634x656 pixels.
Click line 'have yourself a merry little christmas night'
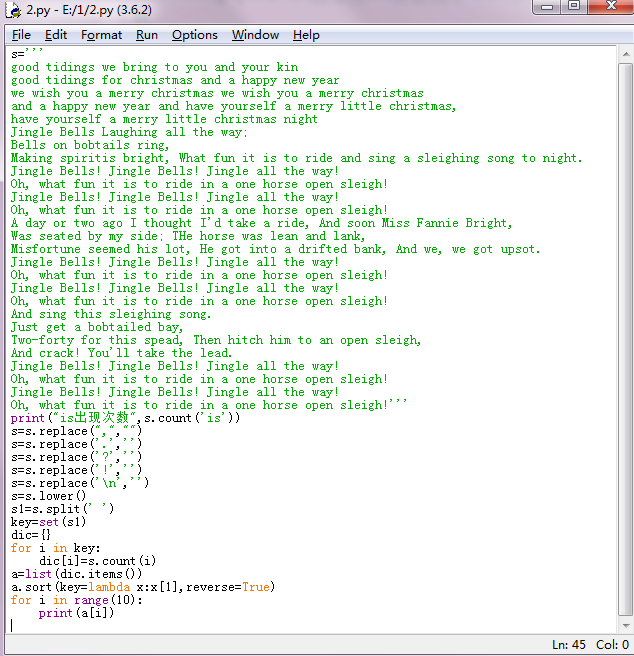pos(164,119)
